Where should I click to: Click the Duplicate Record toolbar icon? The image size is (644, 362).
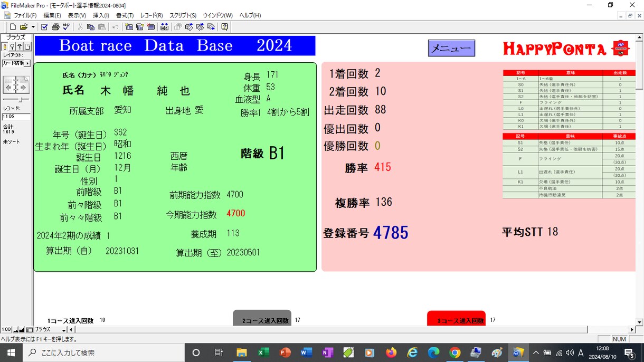pos(140,27)
